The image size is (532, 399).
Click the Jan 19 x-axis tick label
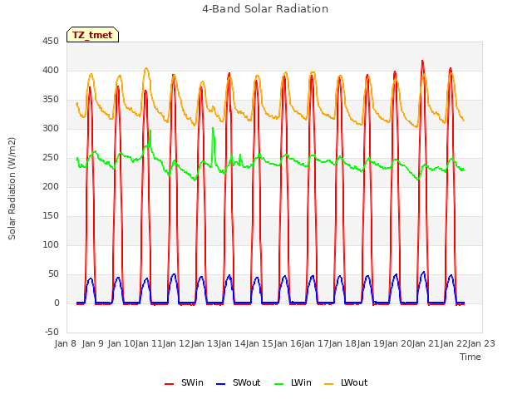pyautogui.click(x=371, y=343)
